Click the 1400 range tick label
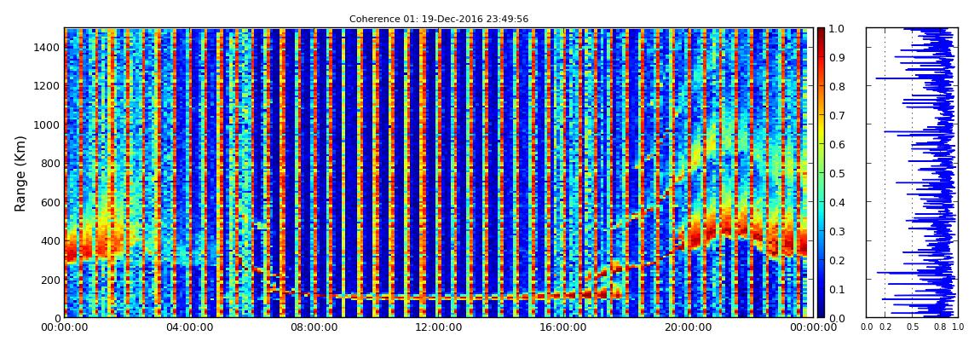Screen dimensions: 980x347 tap(48, 48)
